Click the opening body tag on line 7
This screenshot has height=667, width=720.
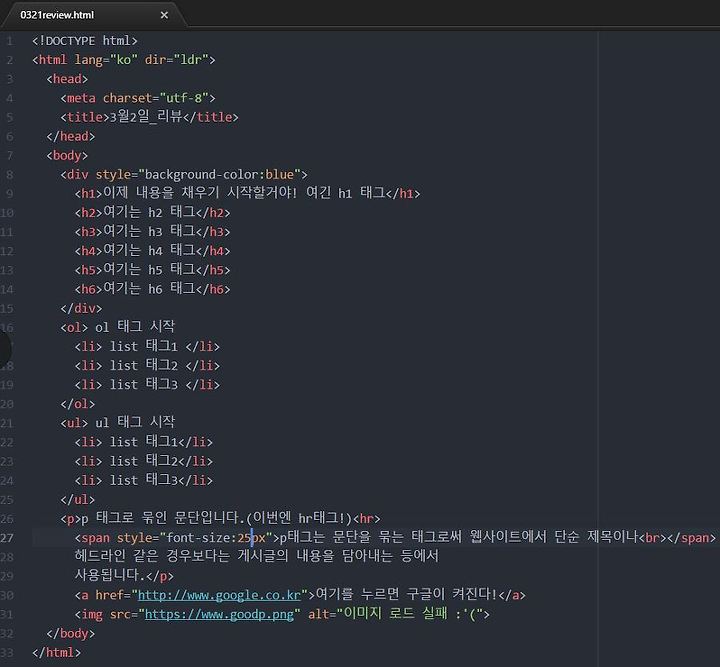tap(67, 155)
